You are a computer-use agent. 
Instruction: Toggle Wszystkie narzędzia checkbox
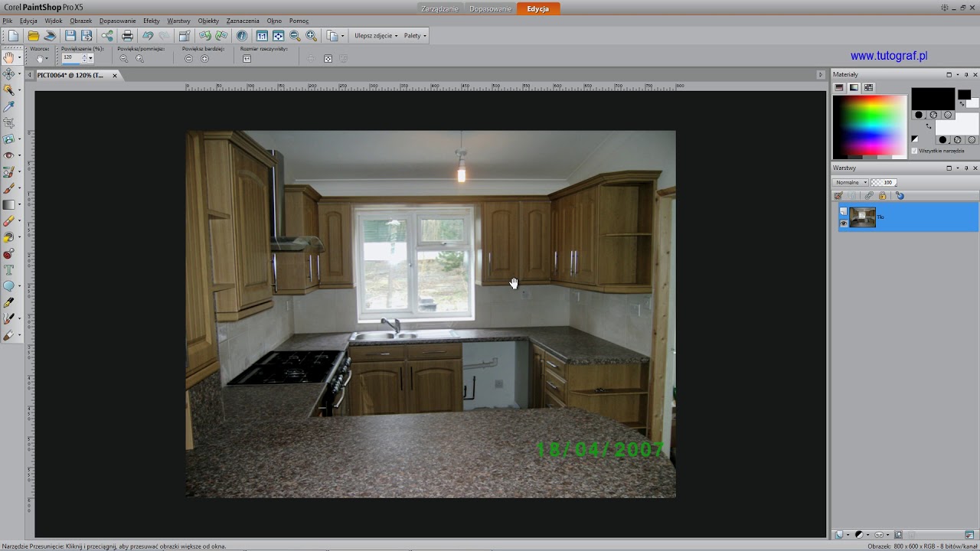click(x=914, y=151)
